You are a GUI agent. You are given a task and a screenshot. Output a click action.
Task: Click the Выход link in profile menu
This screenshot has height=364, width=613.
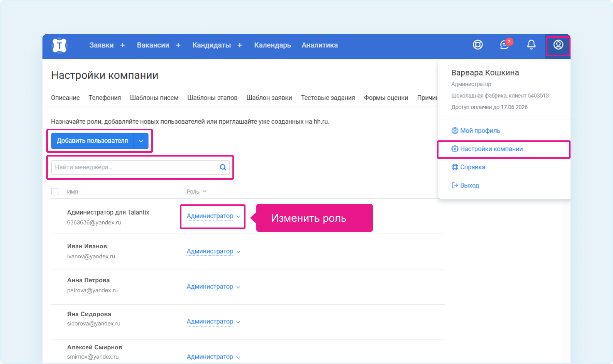469,185
